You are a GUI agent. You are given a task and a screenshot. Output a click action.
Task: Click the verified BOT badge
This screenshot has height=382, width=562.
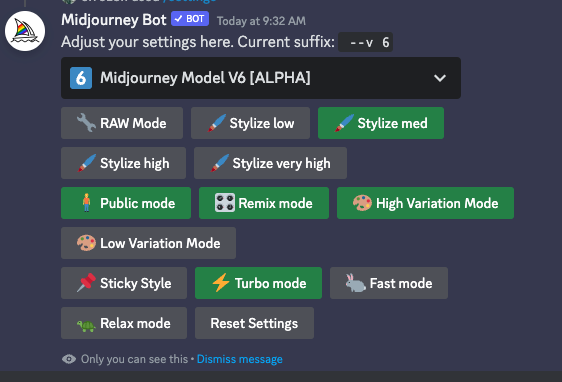coord(190,19)
